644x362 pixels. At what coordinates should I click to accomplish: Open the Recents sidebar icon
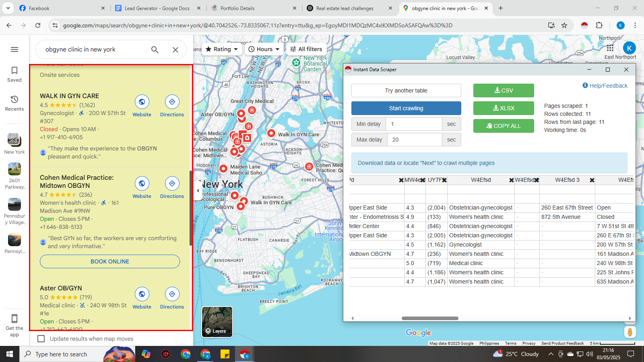click(x=14, y=103)
